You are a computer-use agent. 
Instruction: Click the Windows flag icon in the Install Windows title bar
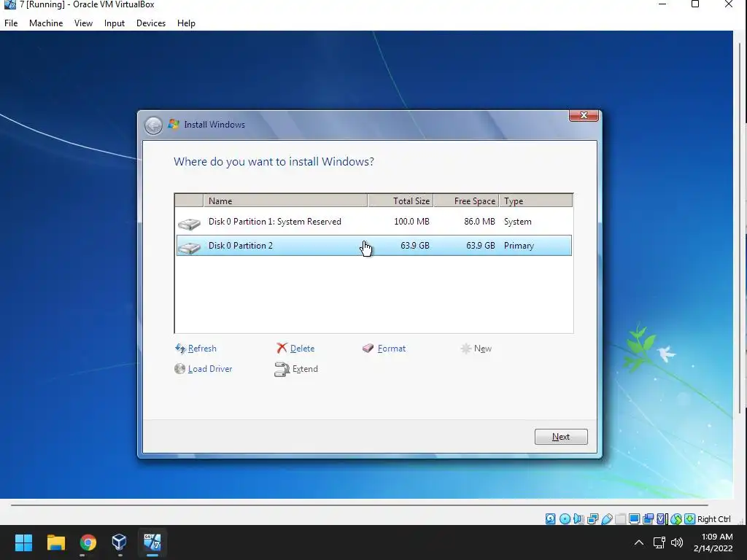[174, 124]
